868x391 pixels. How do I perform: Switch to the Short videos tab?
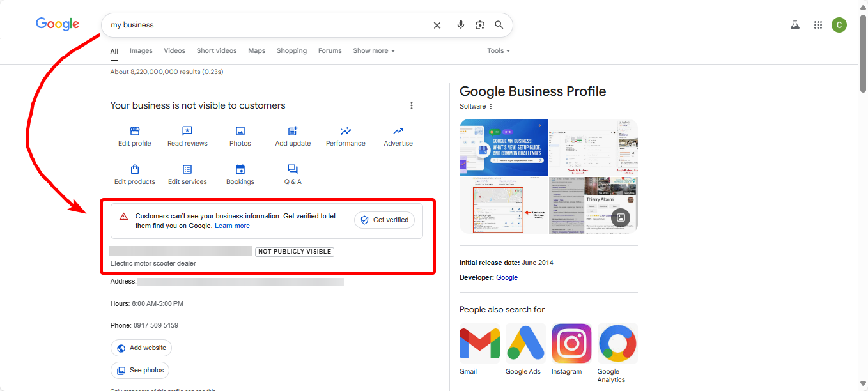(x=217, y=51)
